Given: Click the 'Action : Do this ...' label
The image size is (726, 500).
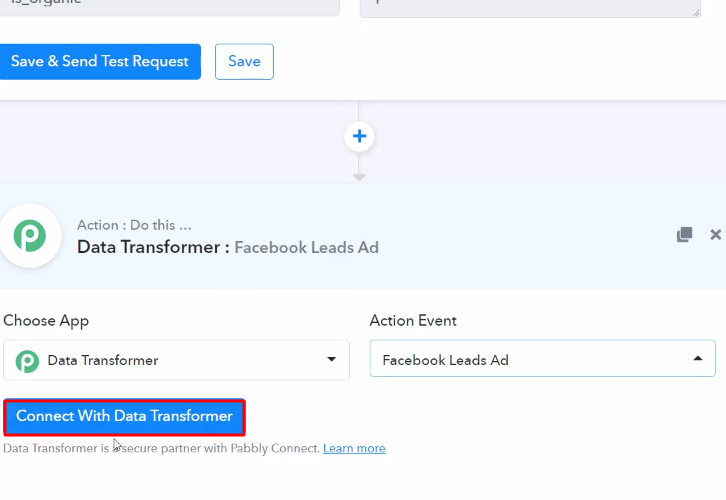Looking at the screenshot, I should [134, 225].
